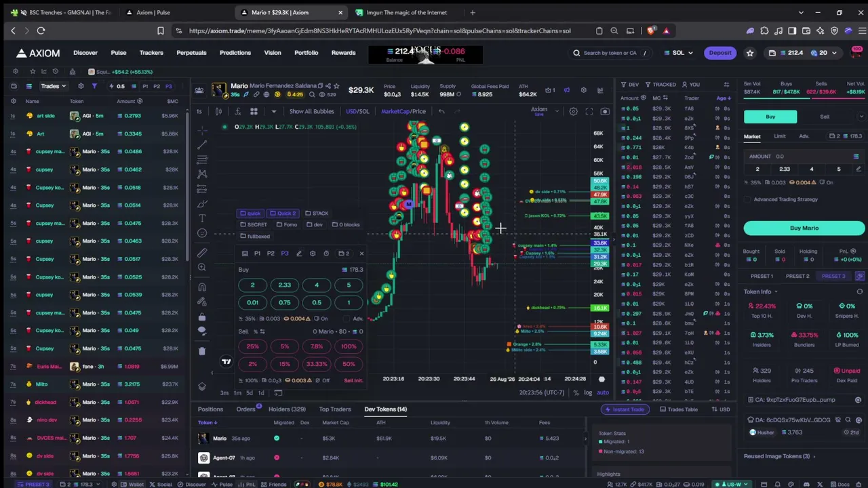This screenshot has height=488, width=868.
Task: Expand Reused Image Tokens (3)
Action: coord(780,456)
